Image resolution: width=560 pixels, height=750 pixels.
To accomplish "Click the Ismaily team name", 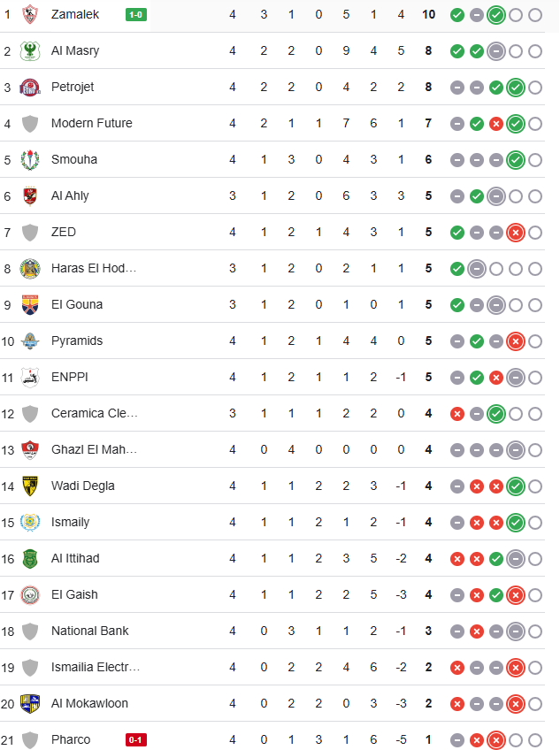I will tap(71, 522).
